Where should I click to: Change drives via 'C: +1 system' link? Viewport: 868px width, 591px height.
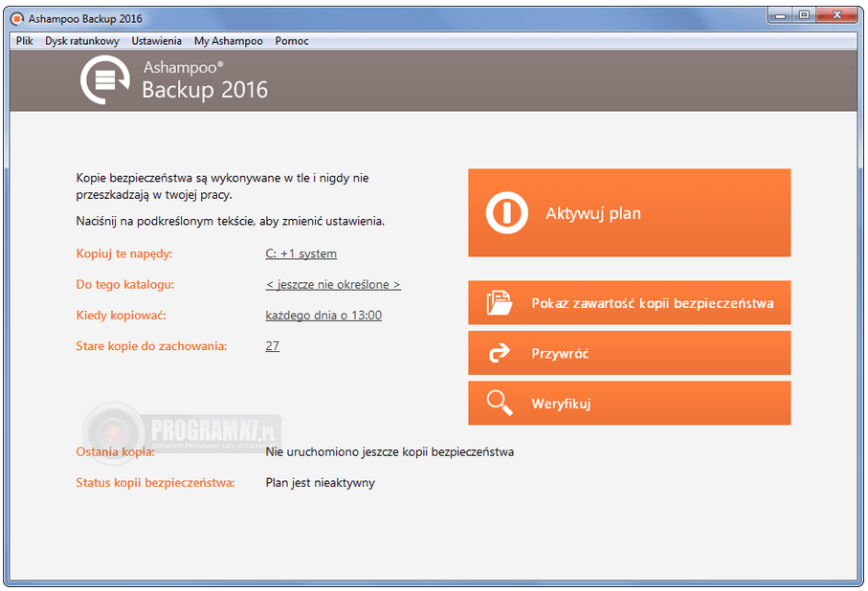point(301,253)
